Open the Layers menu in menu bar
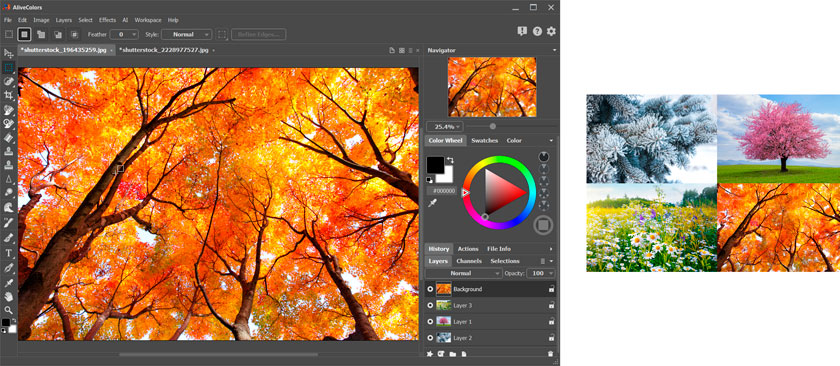The height and width of the screenshot is (366, 840). [x=64, y=20]
